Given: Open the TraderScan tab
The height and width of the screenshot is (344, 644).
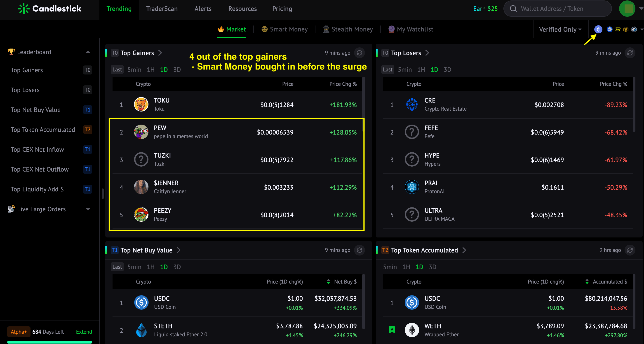Looking at the screenshot, I should click(x=162, y=9).
